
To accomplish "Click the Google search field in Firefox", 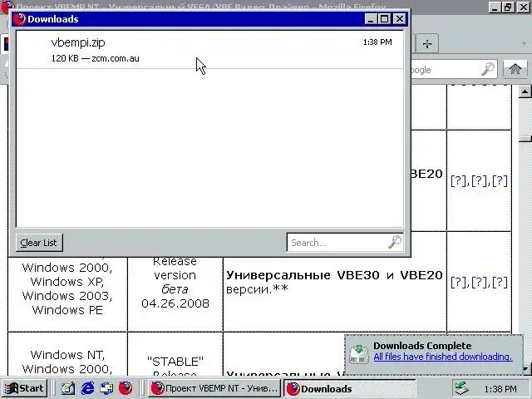I will click(x=445, y=70).
